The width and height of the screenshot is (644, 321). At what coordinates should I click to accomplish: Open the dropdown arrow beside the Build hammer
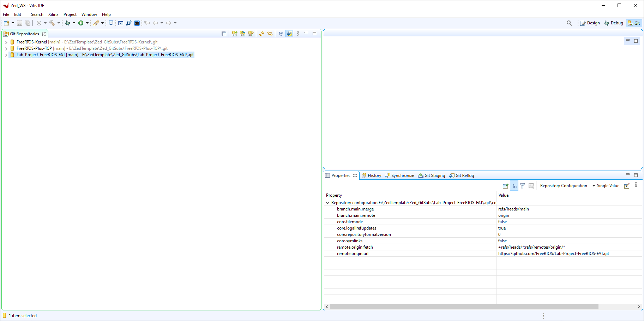pyautogui.click(x=59, y=23)
